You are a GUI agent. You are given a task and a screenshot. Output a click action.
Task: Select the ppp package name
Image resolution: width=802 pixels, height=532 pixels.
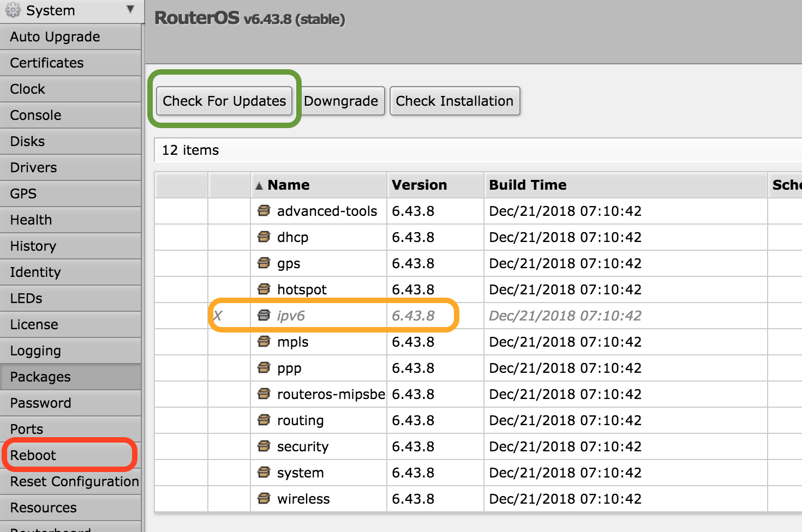click(x=289, y=368)
